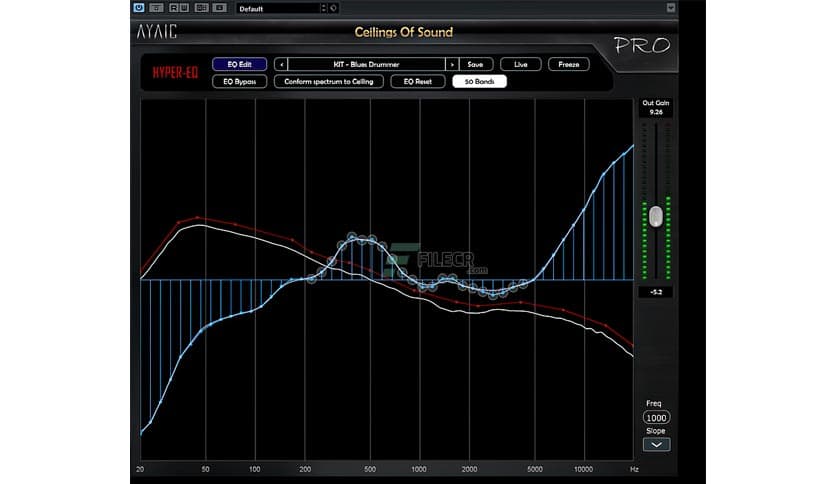This screenshot has width=836, height=484.
Task: Go to next preset with right arrow
Action: coord(452,64)
